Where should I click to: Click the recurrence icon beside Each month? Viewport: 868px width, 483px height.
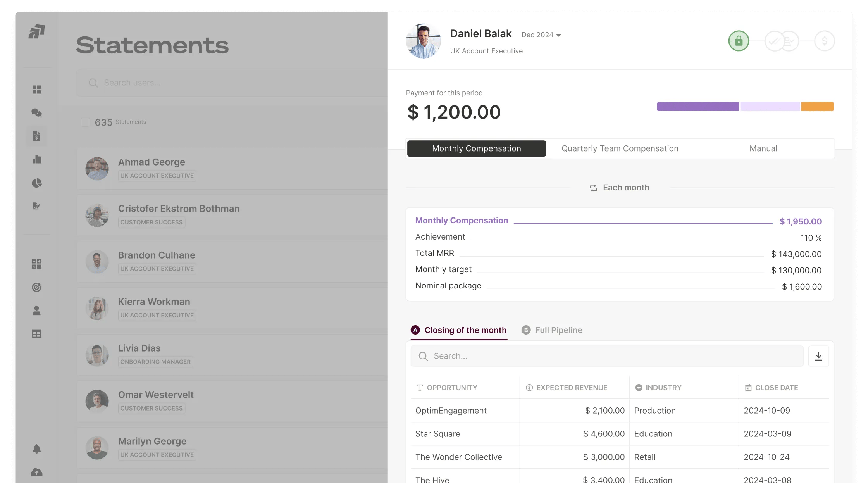point(593,188)
